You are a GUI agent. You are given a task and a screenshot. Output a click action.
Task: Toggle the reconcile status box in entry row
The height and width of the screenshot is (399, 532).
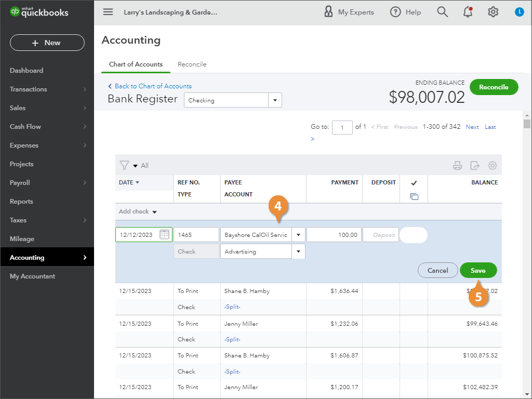414,235
